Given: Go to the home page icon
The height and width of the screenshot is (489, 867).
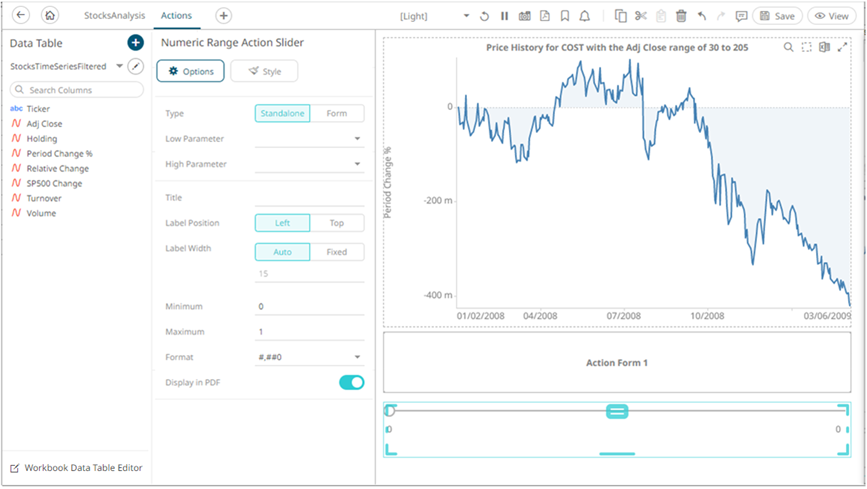Looking at the screenshot, I should 50,16.
